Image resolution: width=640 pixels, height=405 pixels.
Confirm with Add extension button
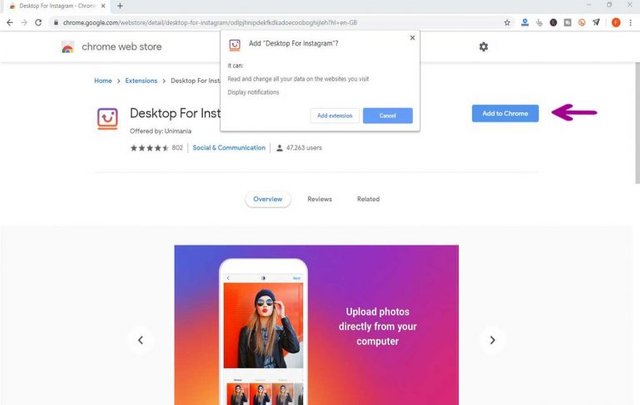335,116
